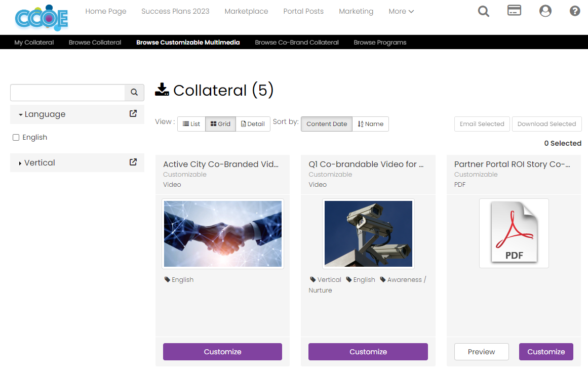Click the Active City video thumbnail

222,233
